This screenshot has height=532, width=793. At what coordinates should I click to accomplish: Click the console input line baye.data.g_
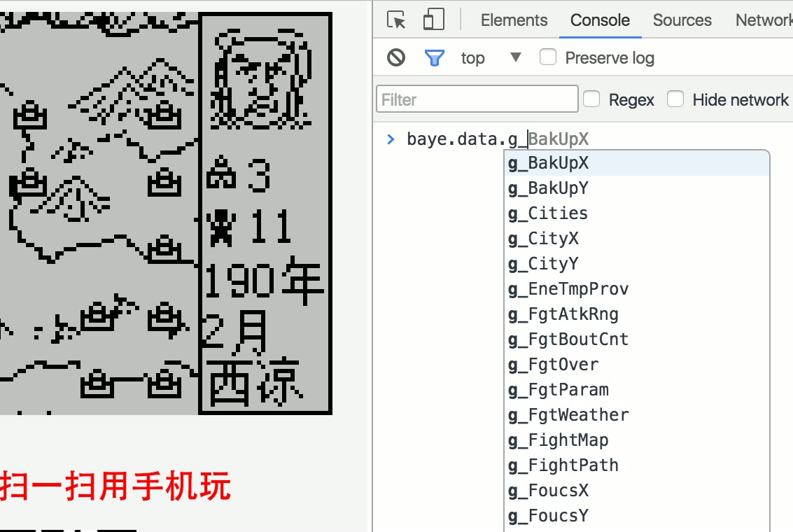498,139
